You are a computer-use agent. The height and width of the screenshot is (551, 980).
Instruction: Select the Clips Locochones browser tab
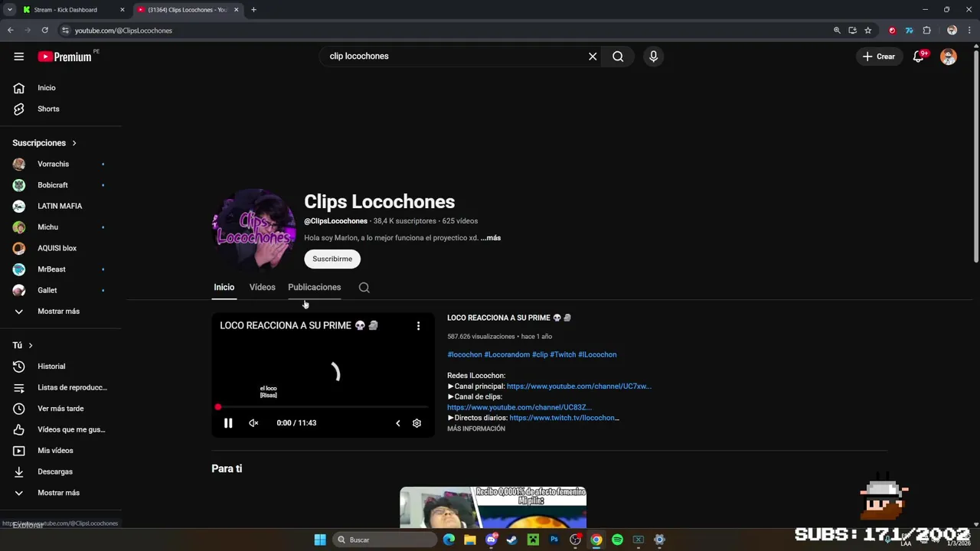(188, 10)
